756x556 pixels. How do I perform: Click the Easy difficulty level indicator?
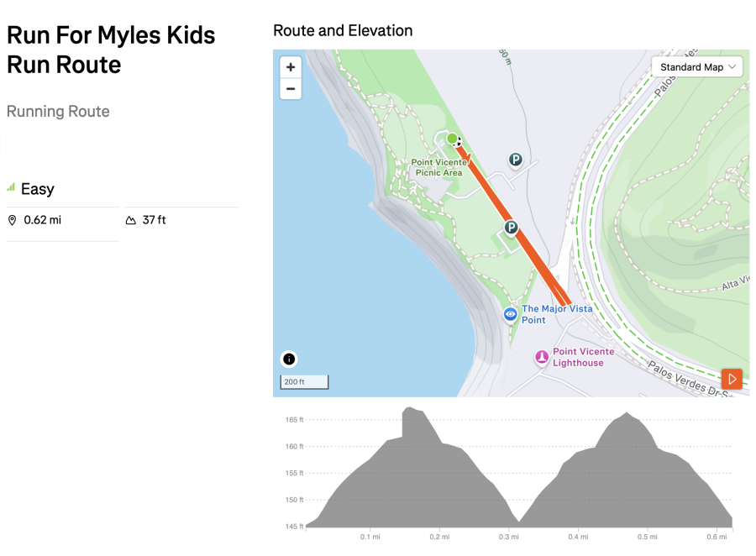31,189
